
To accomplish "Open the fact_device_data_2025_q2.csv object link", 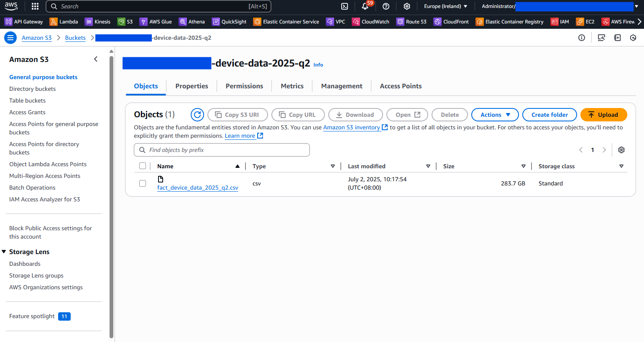I will click(198, 188).
